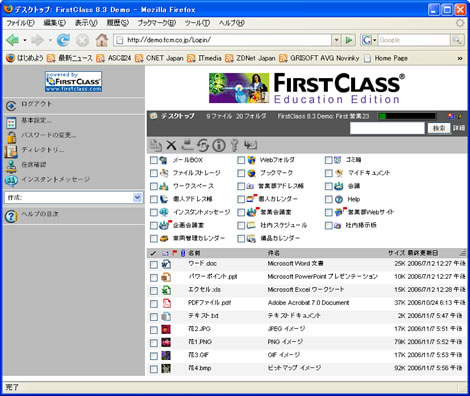This screenshot has height=396, width=470.
Task: Click the disk usage progress bar
Action: 407,116
